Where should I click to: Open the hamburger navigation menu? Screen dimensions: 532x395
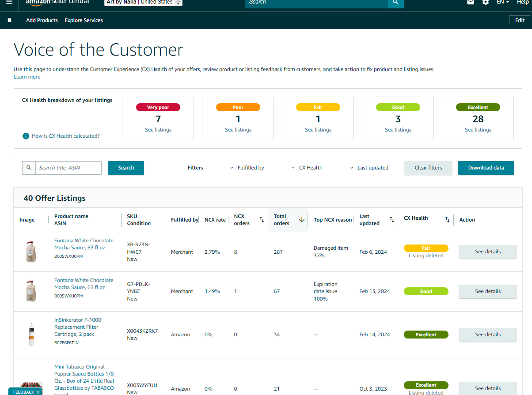tap(9, 2)
